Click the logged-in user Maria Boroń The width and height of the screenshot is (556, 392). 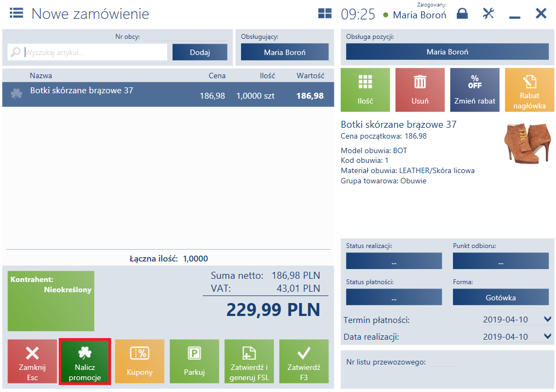[x=420, y=15]
